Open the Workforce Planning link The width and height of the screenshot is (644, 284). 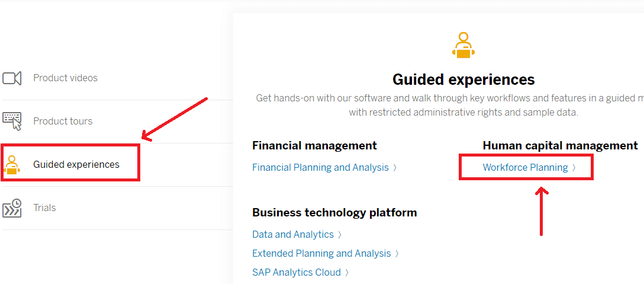tap(525, 168)
